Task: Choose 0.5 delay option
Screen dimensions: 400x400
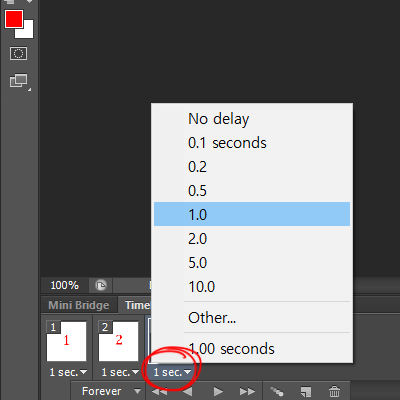Action: tap(252, 191)
